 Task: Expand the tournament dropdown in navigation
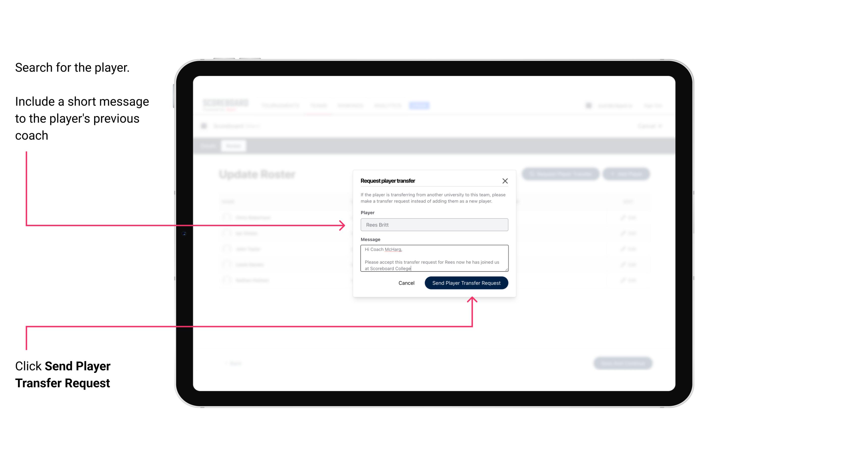[x=280, y=105]
